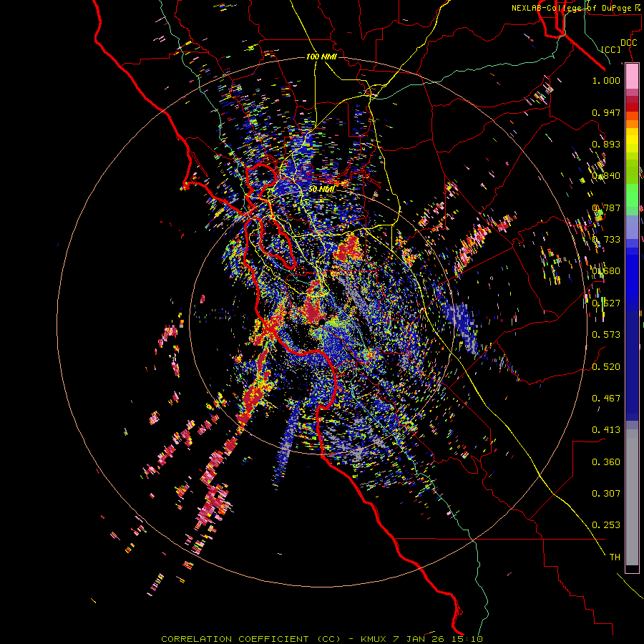644x644 pixels.
Task: Click the "100 NMI" range ring label
Action: (x=321, y=57)
